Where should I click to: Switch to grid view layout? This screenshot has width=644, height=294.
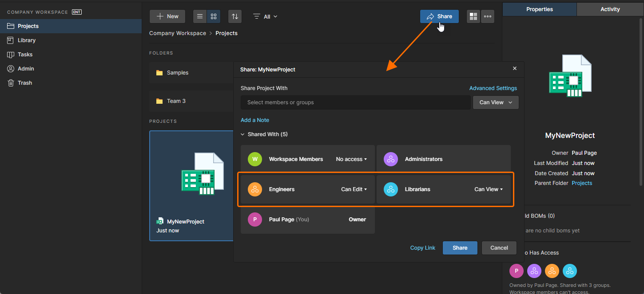214,16
